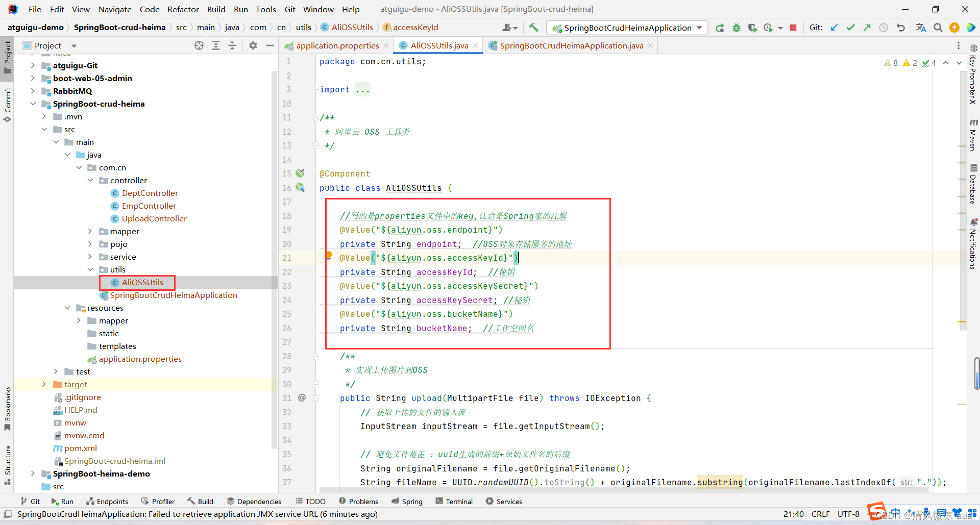The image size is (980, 525).
Task: Stop the running application with the red square
Action: 793,28
